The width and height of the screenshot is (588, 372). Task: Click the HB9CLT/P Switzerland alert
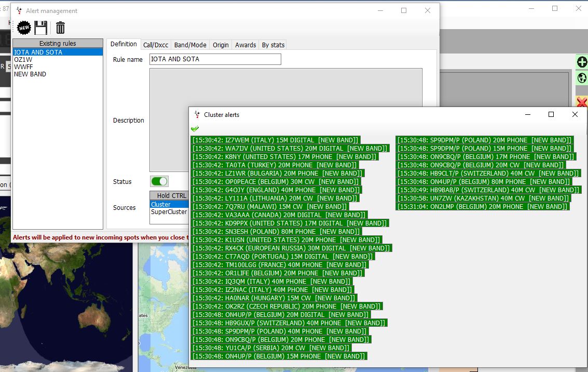click(x=489, y=173)
